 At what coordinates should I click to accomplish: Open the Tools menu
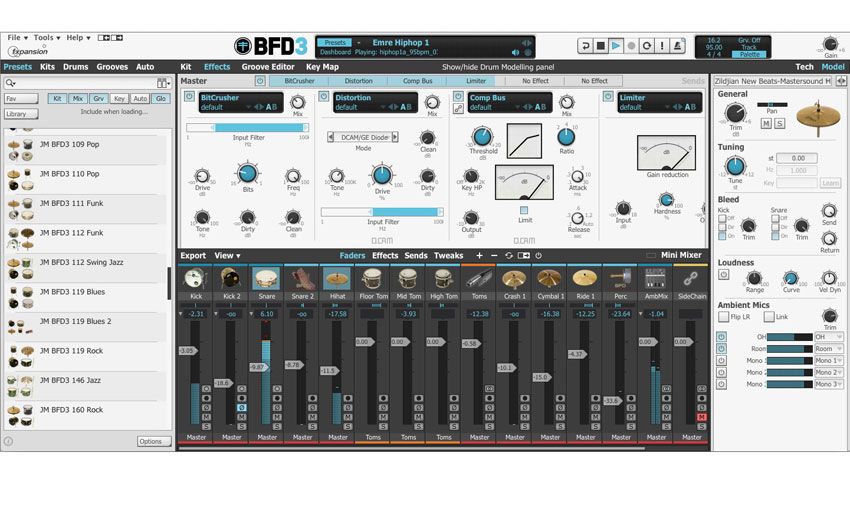(x=47, y=37)
